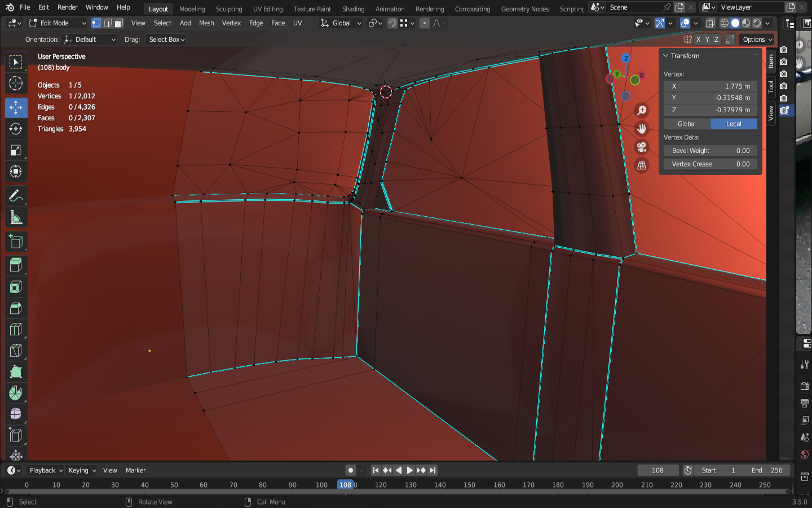
Task: Jump to the timeline start frame
Action: click(376, 470)
